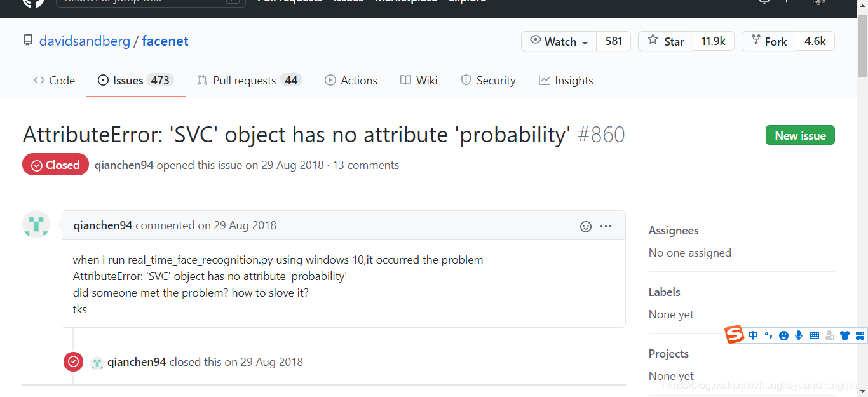868x397 pixels.
Task: Click the repository book icon beside davidsandberg
Action: (x=27, y=40)
